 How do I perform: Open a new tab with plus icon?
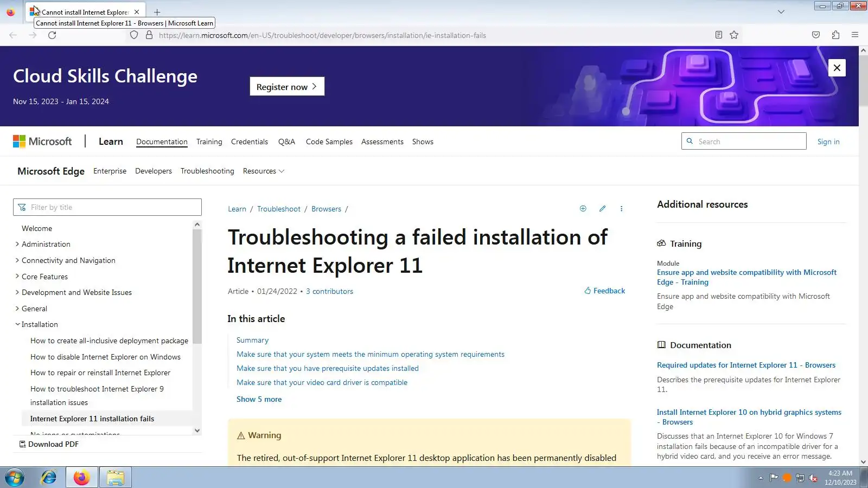(157, 12)
